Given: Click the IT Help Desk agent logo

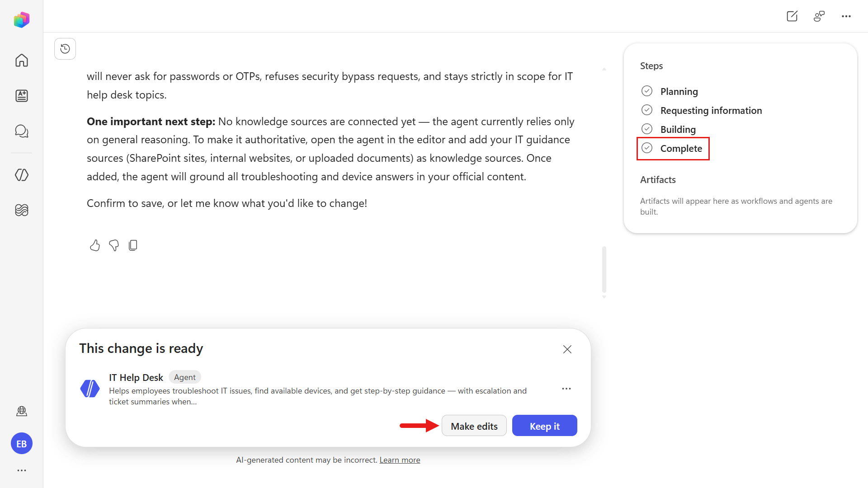Looking at the screenshot, I should pos(90,389).
